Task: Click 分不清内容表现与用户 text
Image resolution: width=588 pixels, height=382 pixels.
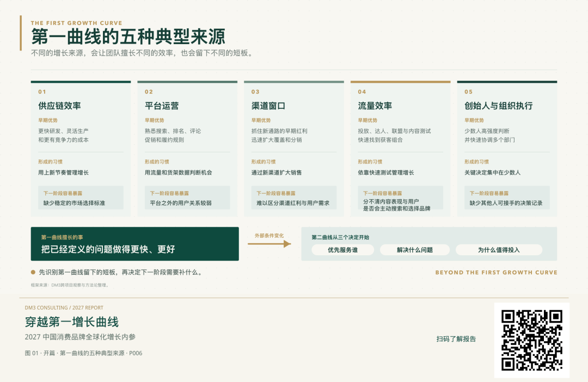Action: [391, 201]
